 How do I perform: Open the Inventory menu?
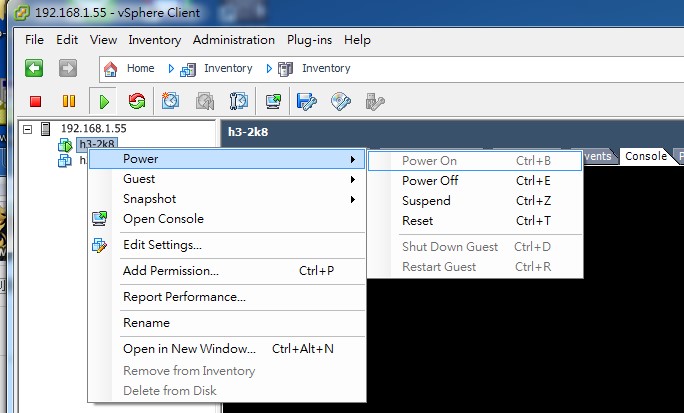click(x=155, y=40)
